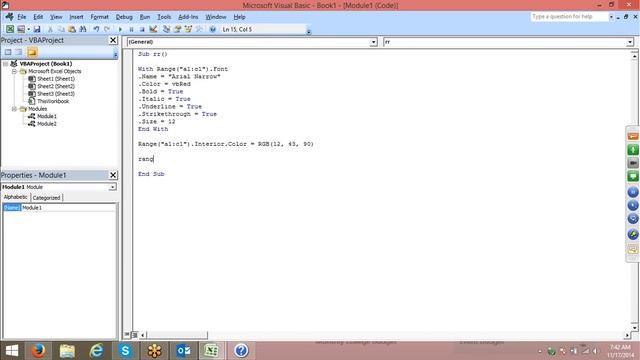Click the Copy toolbar icon
The image size is (640, 360).
61,29
